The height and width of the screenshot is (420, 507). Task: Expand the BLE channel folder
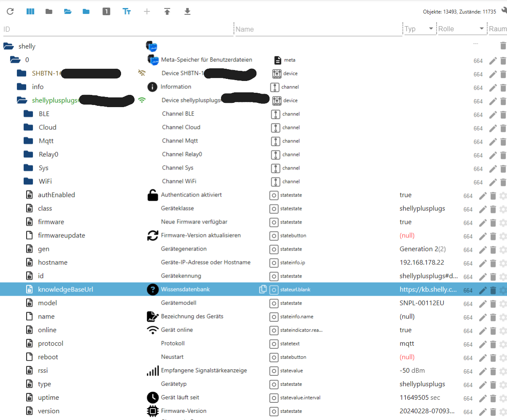pos(28,114)
